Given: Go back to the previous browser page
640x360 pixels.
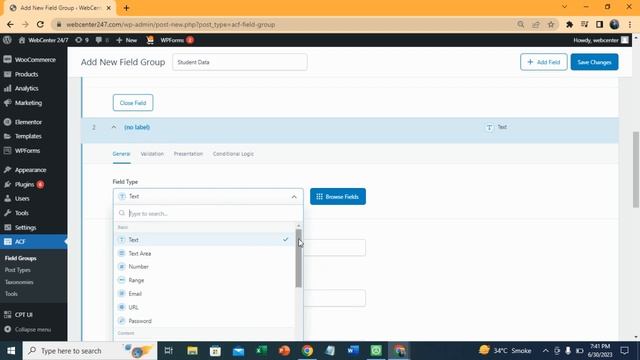Looking at the screenshot, I should coord(10,24).
